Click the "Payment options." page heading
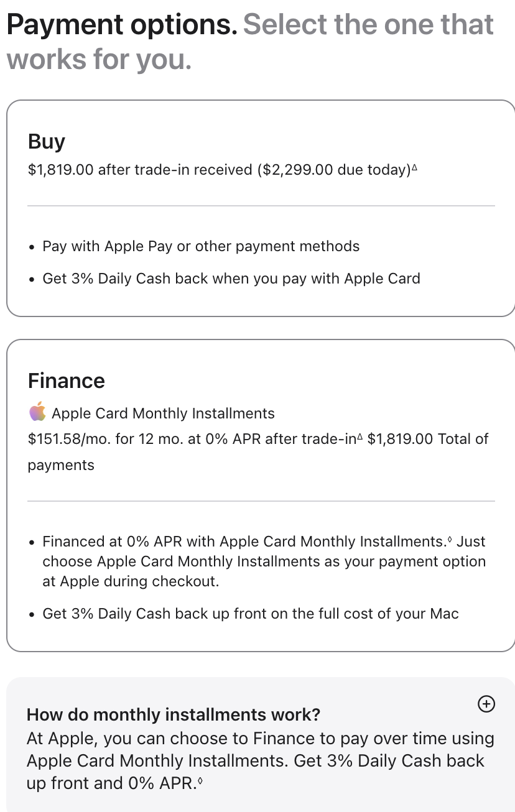This screenshot has height=812, width=515. (122, 25)
